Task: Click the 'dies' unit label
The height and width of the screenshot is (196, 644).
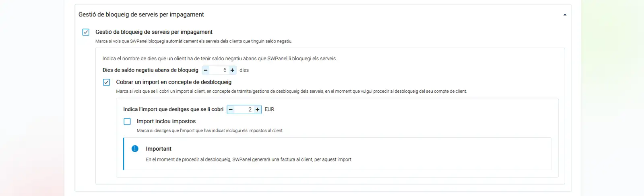Action: 244,70
